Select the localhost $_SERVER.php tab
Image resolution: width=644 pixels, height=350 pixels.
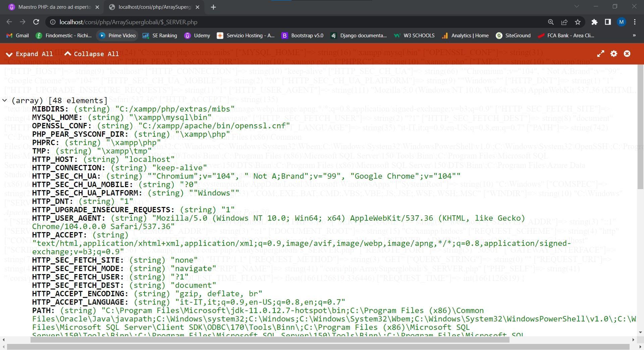point(154,7)
